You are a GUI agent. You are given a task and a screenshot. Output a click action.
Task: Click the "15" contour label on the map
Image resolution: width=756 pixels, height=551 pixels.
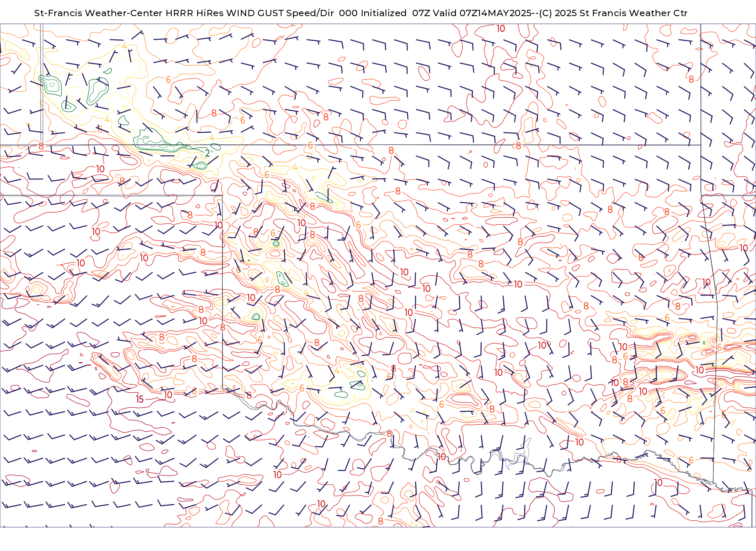pyautogui.click(x=140, y=399)
